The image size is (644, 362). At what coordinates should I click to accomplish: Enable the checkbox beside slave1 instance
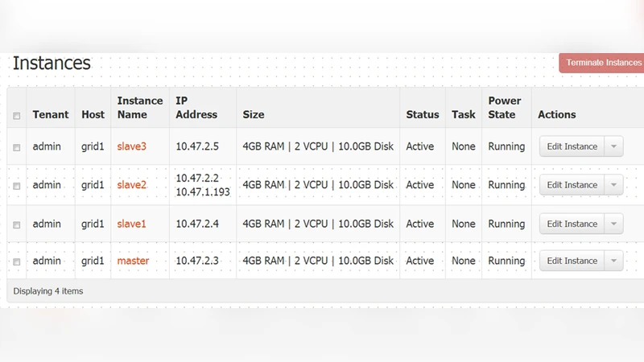(17, 224)
